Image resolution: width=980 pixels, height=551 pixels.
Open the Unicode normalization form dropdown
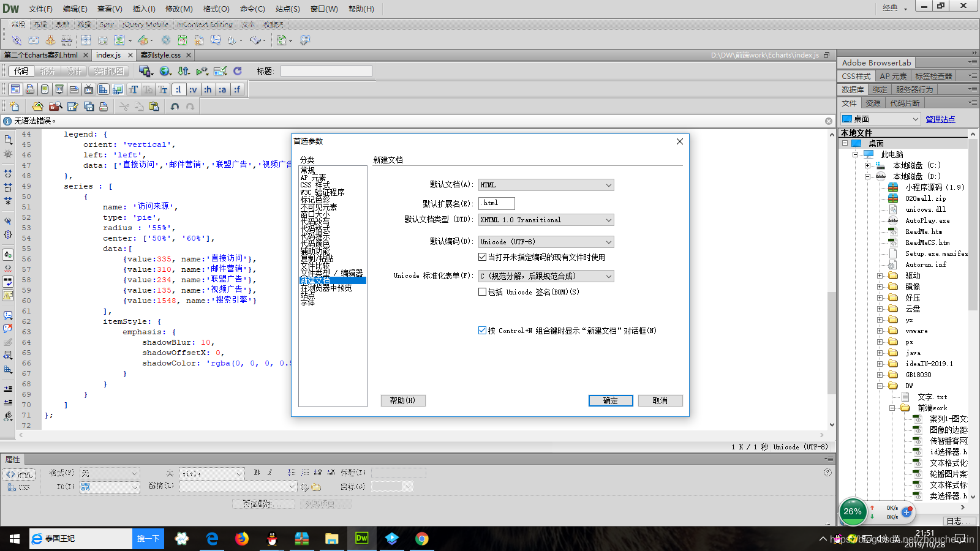pos(546,276)
